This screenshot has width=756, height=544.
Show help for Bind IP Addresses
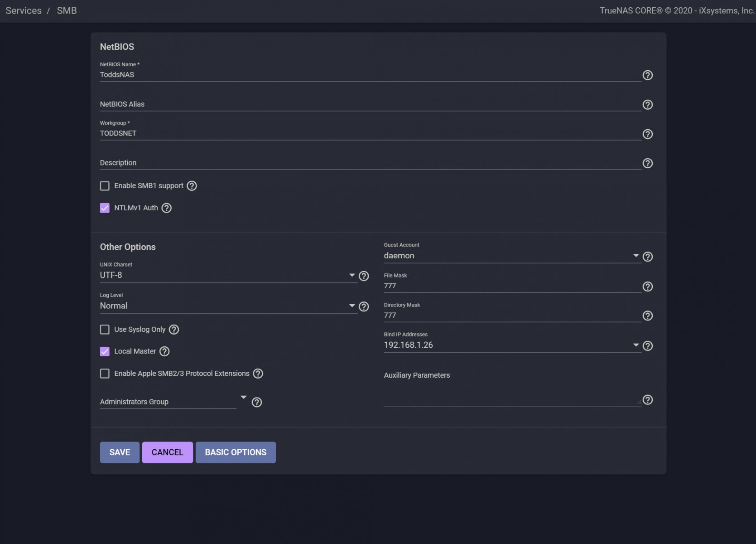pos(648,346)
